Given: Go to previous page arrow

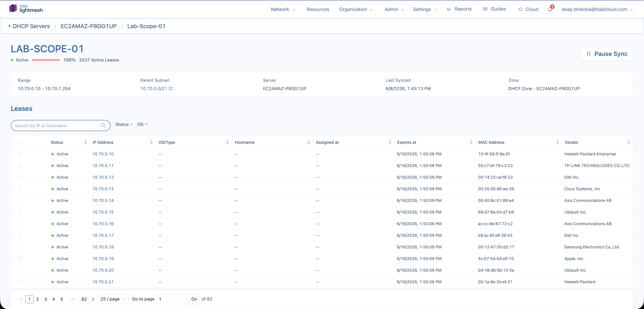Looking at the screenshot, I should pyautogui.click(x=21, y=299).
